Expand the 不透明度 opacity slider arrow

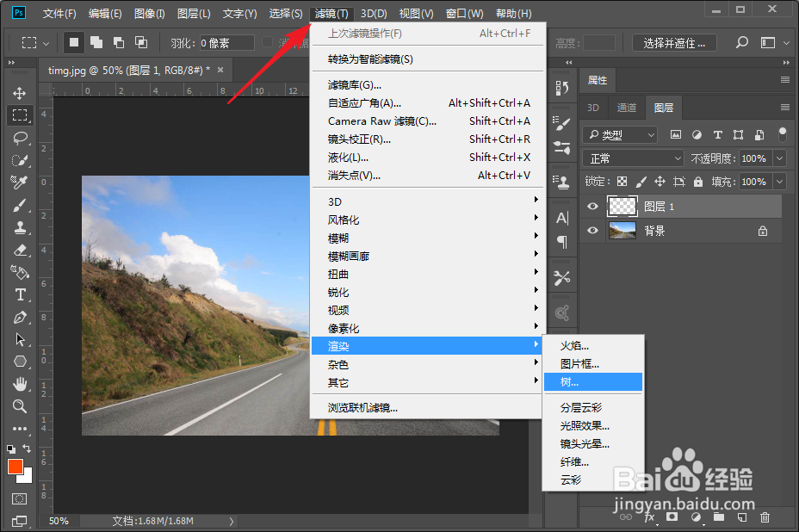pyautogui.click(x=780, y=158)
